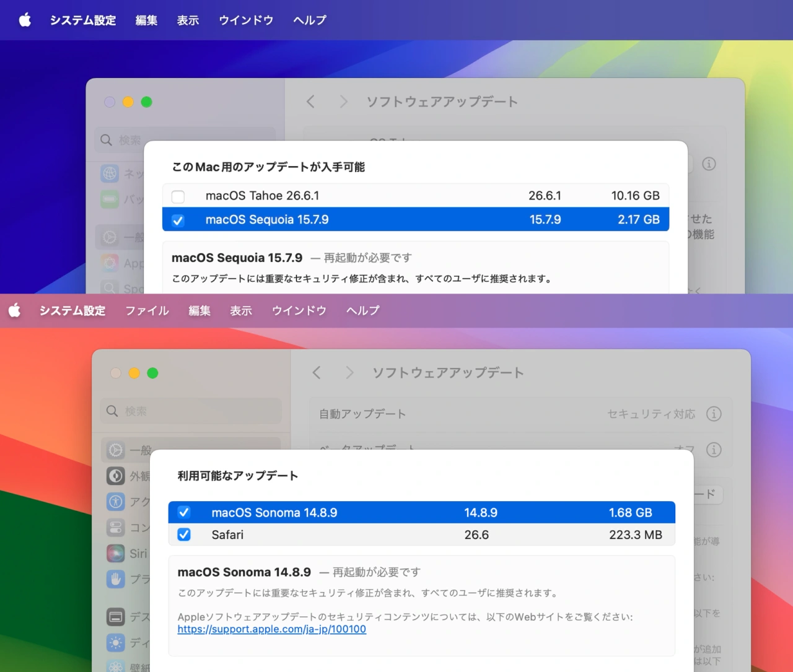Image resolution: width=793 pixels, height=672 pixels.
Task: Open control center sidebar icon
Action: tap(116, 528)
